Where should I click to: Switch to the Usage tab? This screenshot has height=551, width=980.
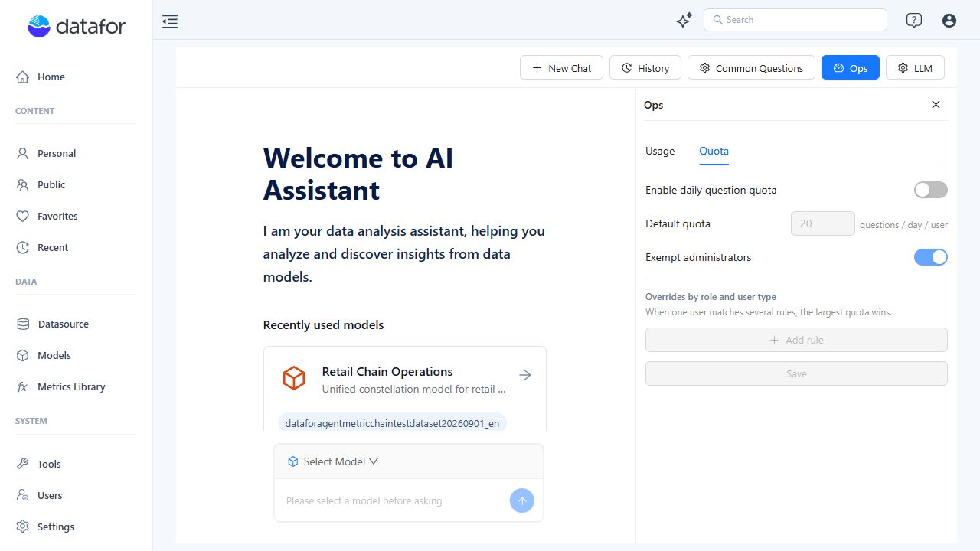[660, 151]
